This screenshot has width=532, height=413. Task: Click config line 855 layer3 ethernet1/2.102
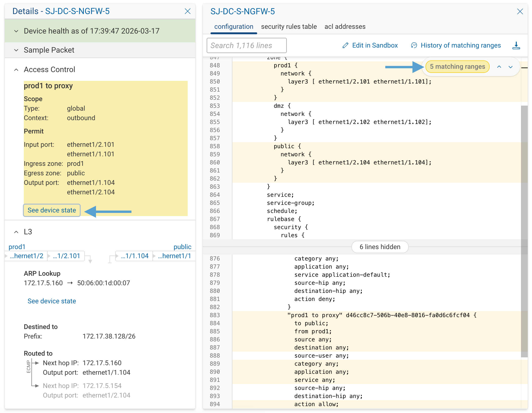coord(359,122)
